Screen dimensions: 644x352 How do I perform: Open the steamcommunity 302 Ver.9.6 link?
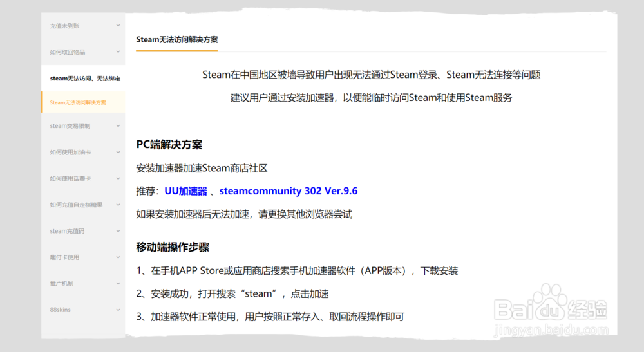click(289, 191)
